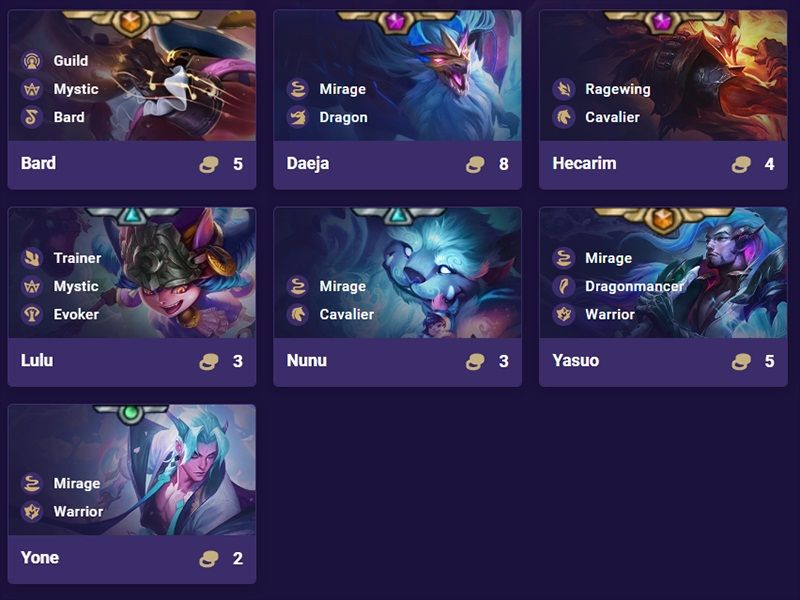
Task: Click the Evoker trait icon on Lulu's card
Action: point(32,314)
